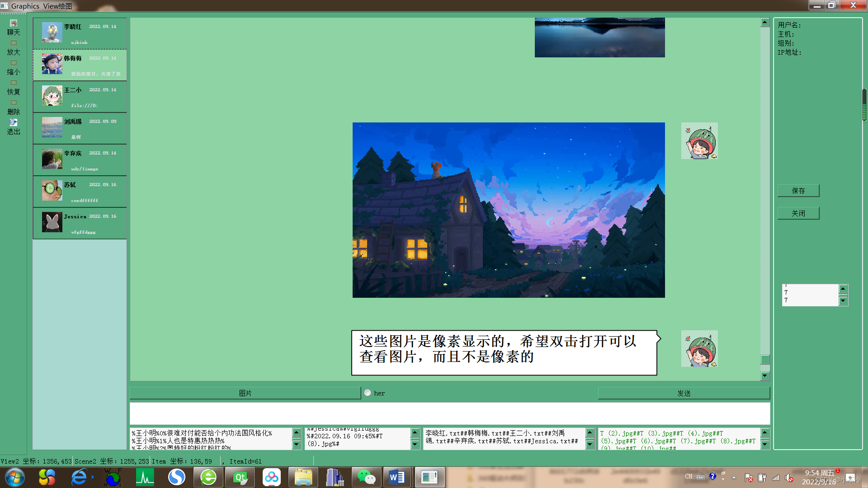Click the blue help icon in tray
Screen dimensions: 868x488
pyautogui.click(x=712, y=476)
